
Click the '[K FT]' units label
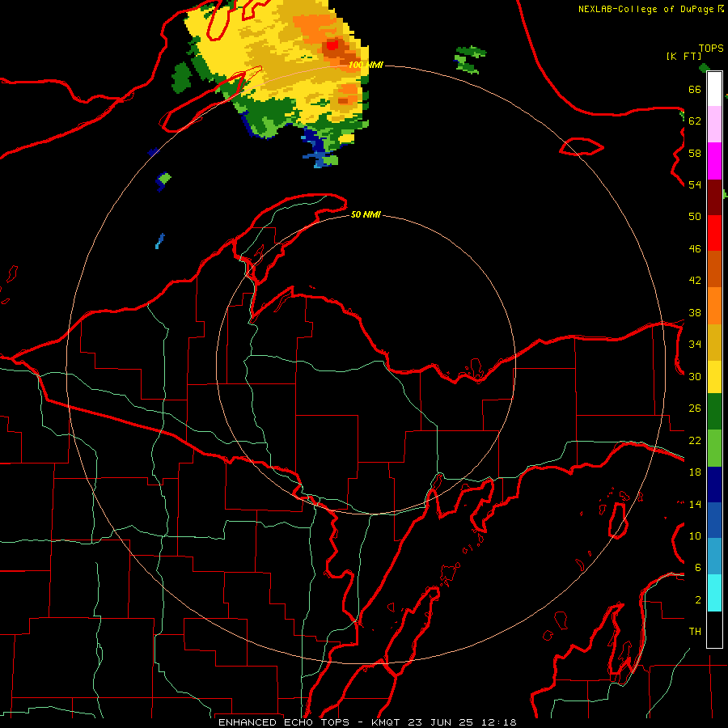coord(684,56)
